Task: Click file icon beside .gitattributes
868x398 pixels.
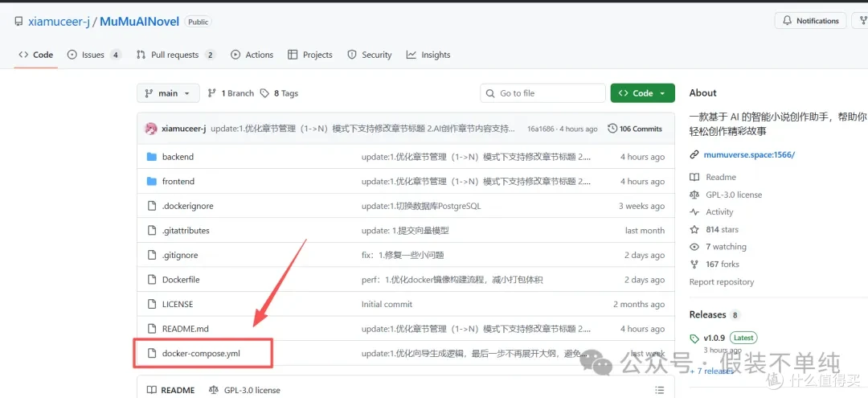Action: [152, 230]
